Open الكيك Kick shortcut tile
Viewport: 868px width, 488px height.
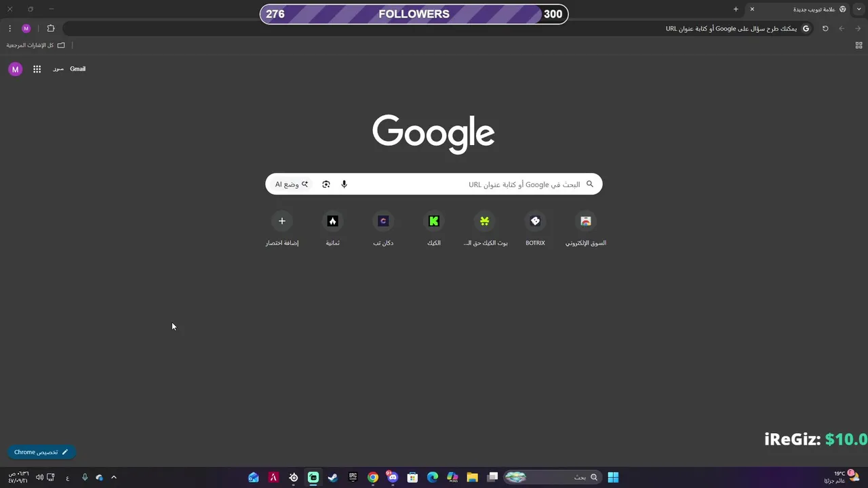[x=434, y=229]
